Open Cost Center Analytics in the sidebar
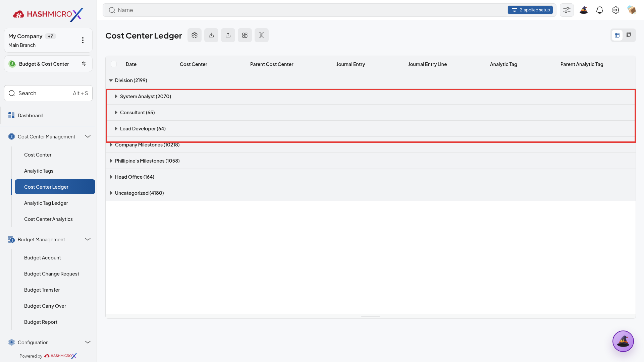Image resolution: width=644 pixels, height=362 pixels. pos(55,219)
